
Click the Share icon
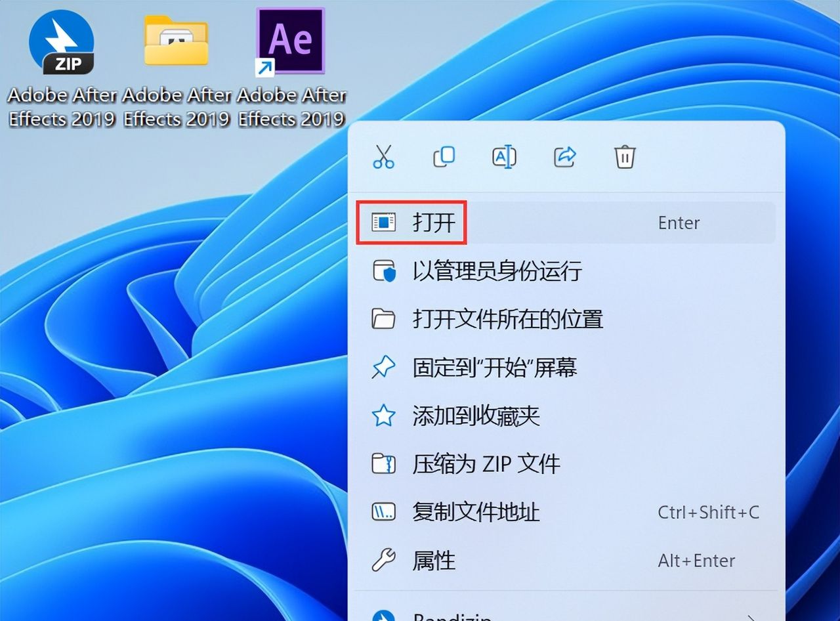click(x=564, y=157)
